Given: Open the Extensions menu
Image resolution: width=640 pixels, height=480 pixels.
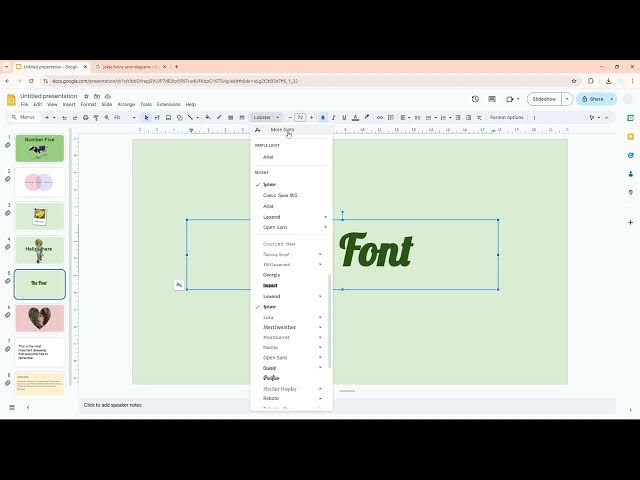Looking at the screenshot, I should [x=168, y=104].
